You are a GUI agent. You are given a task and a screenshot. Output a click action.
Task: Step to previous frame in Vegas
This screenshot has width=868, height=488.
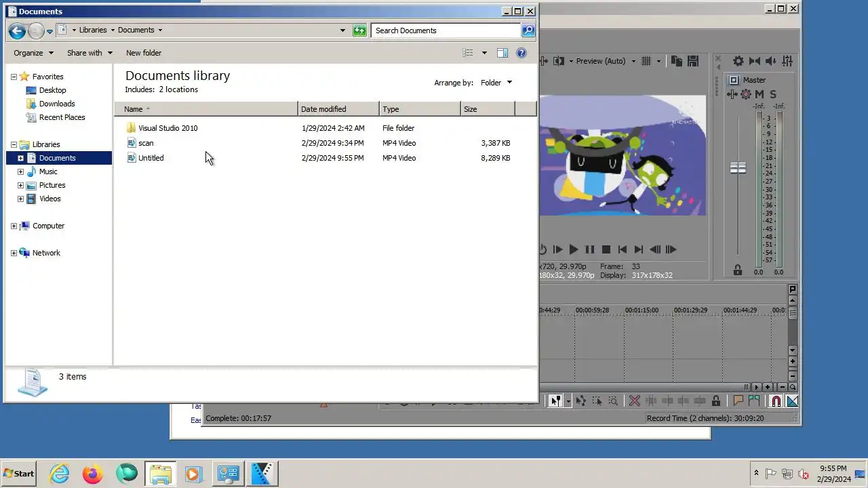(x=655, y=249)
